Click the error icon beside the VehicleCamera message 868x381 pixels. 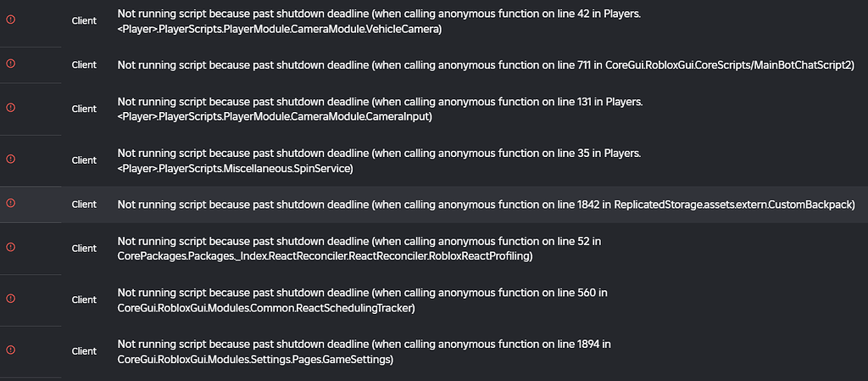point(11,20)
